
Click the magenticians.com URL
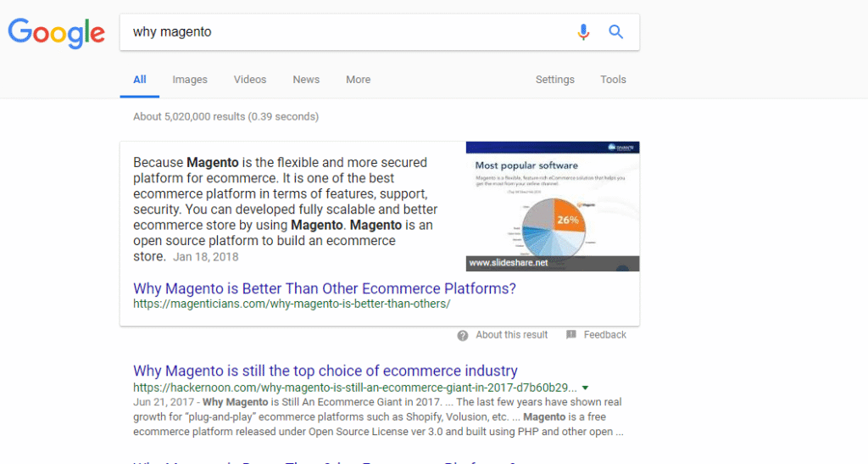pyautogui.click(x=292, y=304)
